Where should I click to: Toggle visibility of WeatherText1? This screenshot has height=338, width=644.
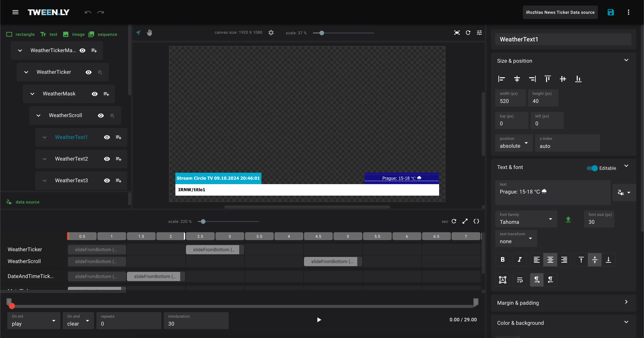click(107, 137)
